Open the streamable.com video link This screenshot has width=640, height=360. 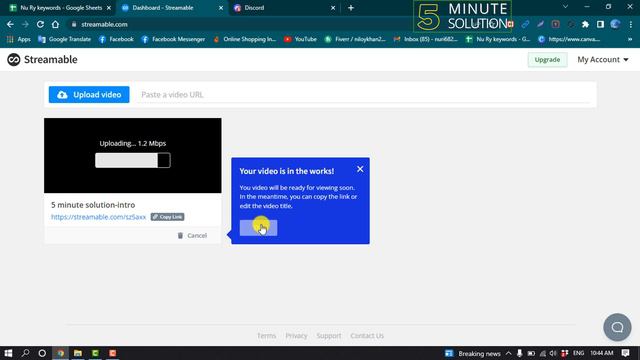(98, 217)
